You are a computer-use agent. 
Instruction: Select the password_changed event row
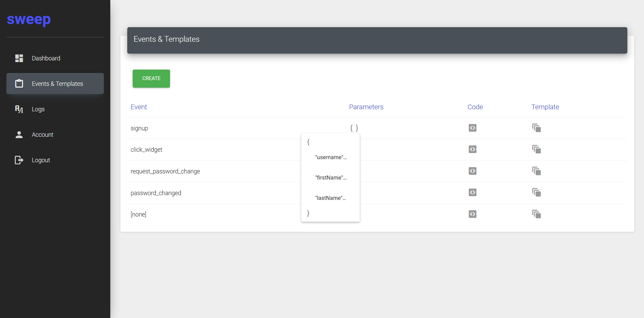(156, 193)
